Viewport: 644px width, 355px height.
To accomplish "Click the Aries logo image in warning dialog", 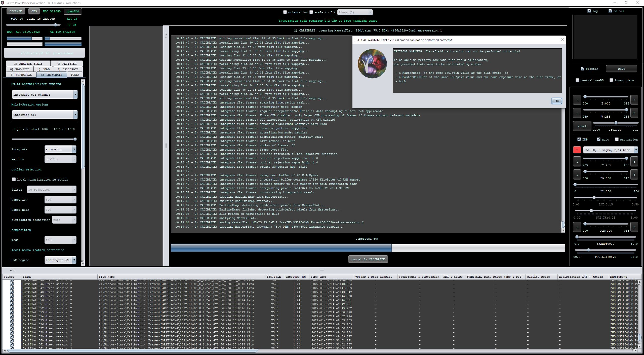I will point(372,64).
